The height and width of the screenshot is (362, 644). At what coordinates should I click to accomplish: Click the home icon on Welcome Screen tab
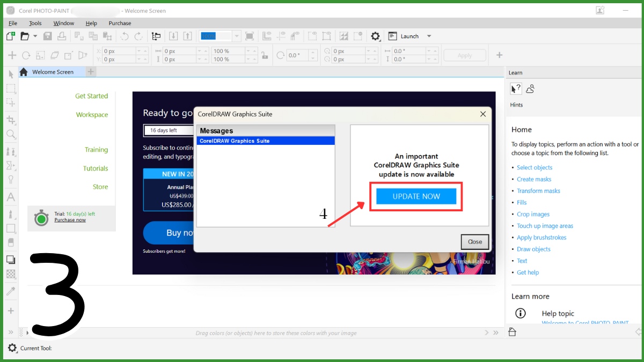click(24, 72)
